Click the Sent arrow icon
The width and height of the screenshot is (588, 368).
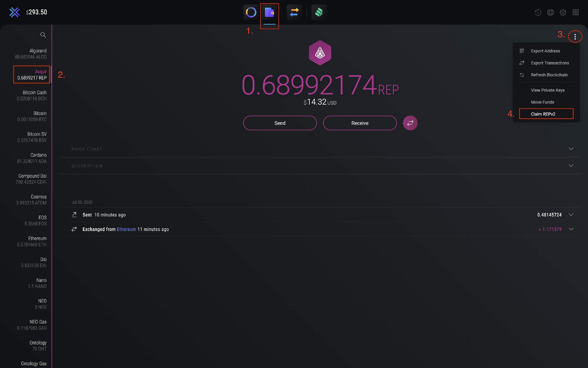tap(74, 215)
